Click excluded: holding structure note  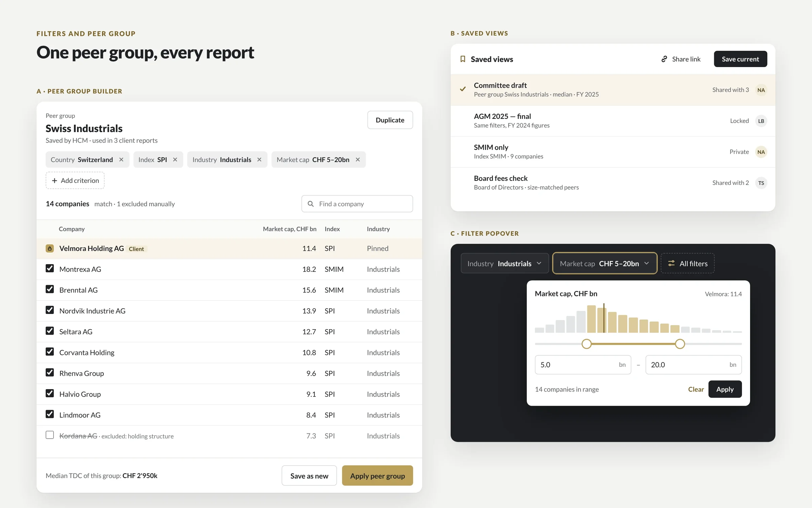coord(137,436)
